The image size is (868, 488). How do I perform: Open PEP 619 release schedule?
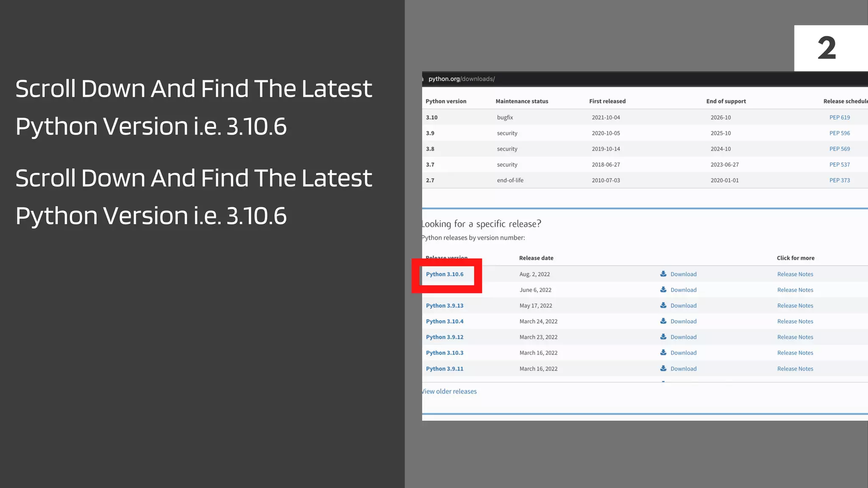click(839, 118)
